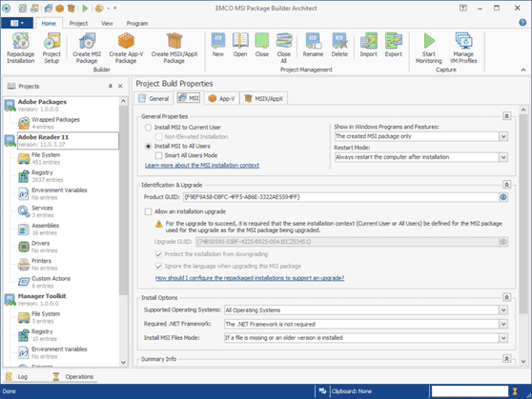This screenshot has width=532, height=399.
Task: Enable Smart All Users Mode
Action: (158, 155)
